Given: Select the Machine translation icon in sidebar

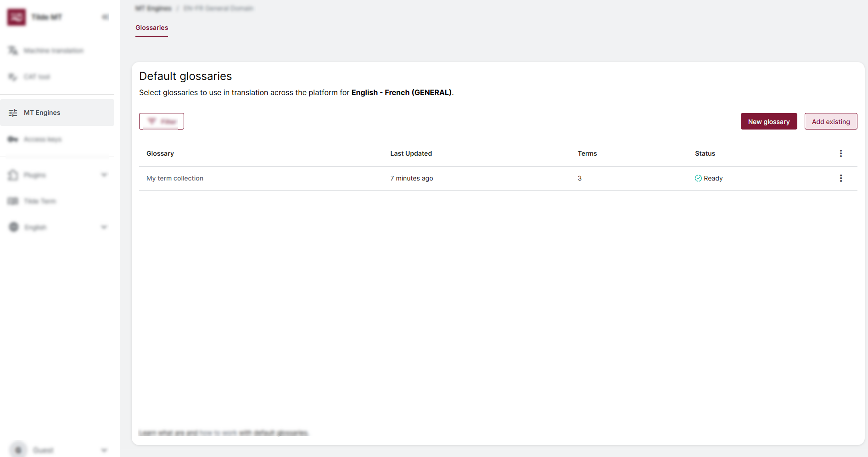Looking at the screenshot, I should point(12,50).
